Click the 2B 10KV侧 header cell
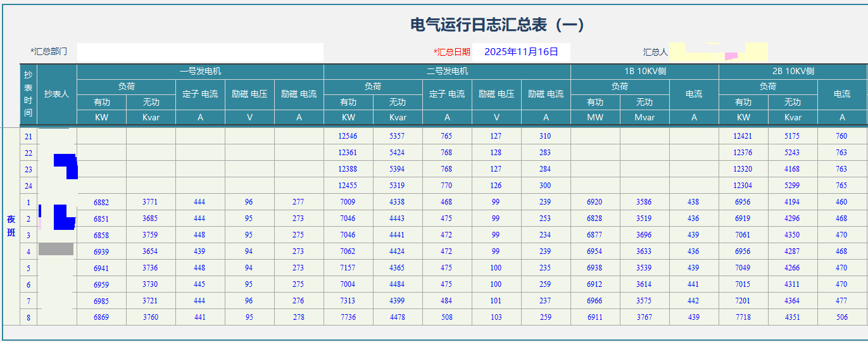 (793, 72)
